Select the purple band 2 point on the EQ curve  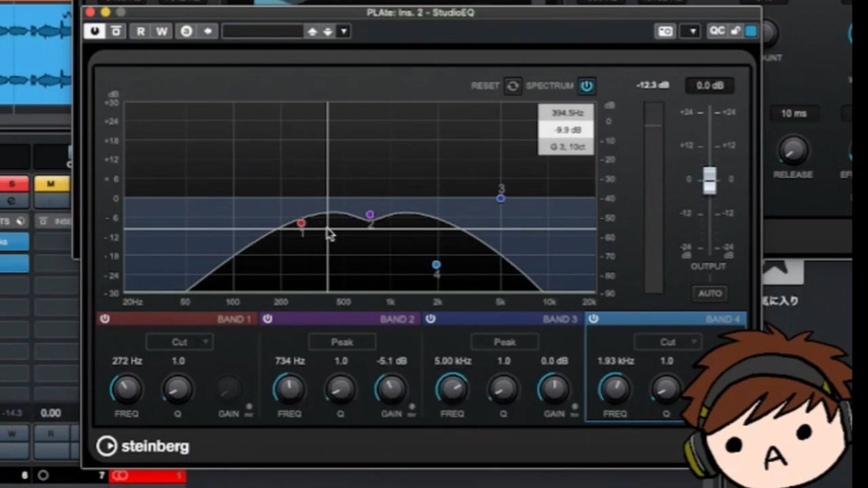coord(370,215)
